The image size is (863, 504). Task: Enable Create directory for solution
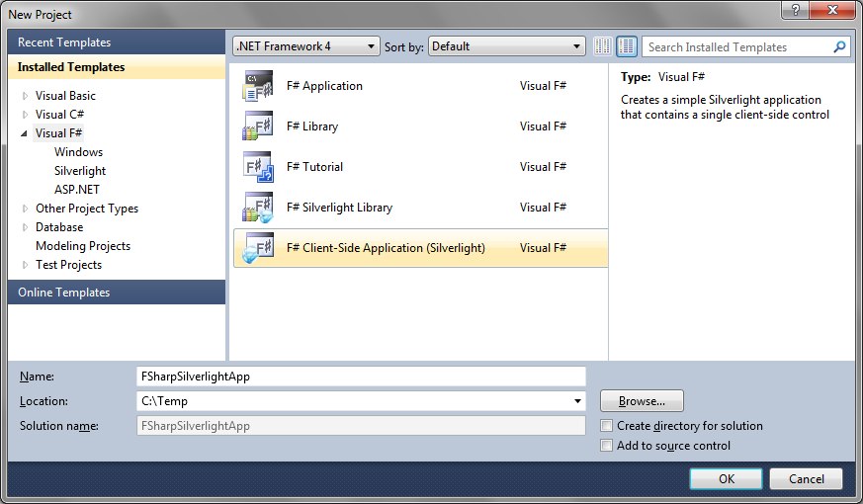(607, 425)
